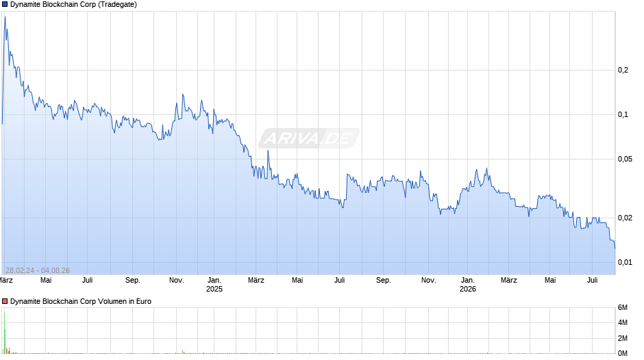Click the last 'Juli' label on the time axis

coord(592,281)
